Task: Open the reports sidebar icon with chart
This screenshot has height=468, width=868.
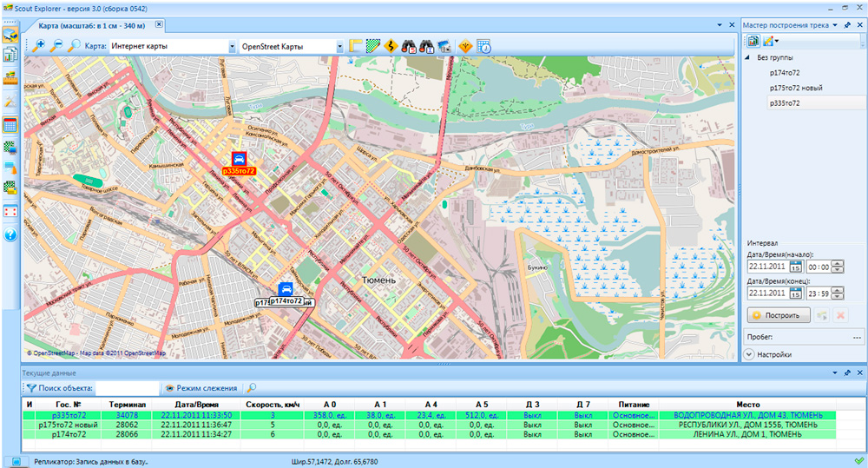Action: [x=10, y=55]
